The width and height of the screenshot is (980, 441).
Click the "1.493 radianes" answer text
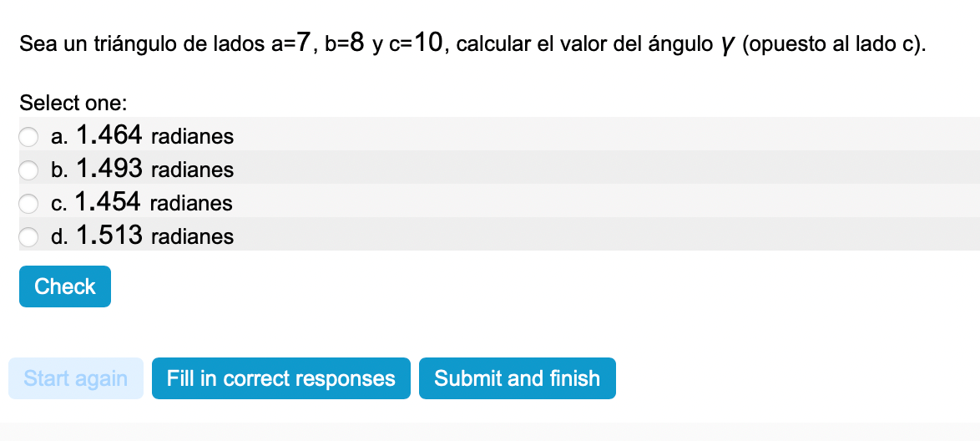[x=154, y=169]
